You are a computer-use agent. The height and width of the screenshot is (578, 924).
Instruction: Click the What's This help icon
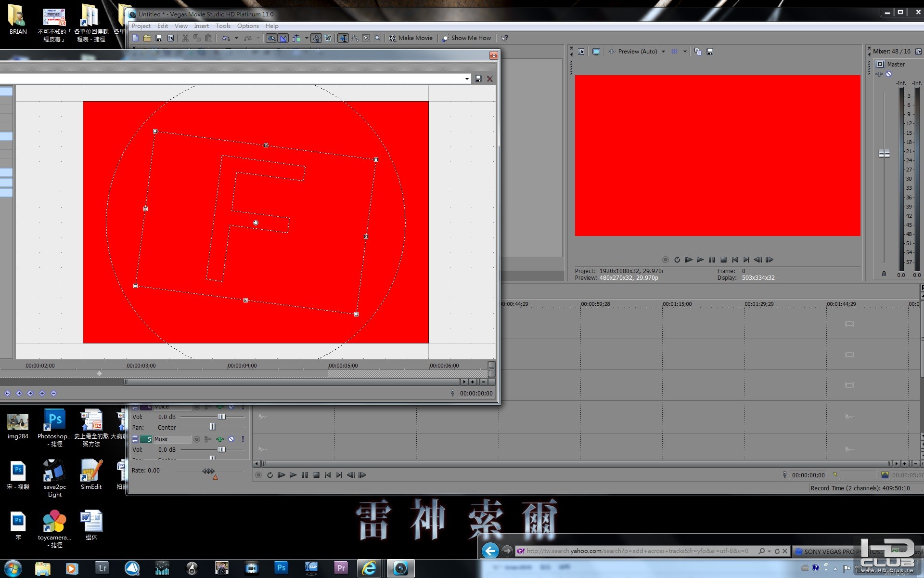[x=504, y=38]
